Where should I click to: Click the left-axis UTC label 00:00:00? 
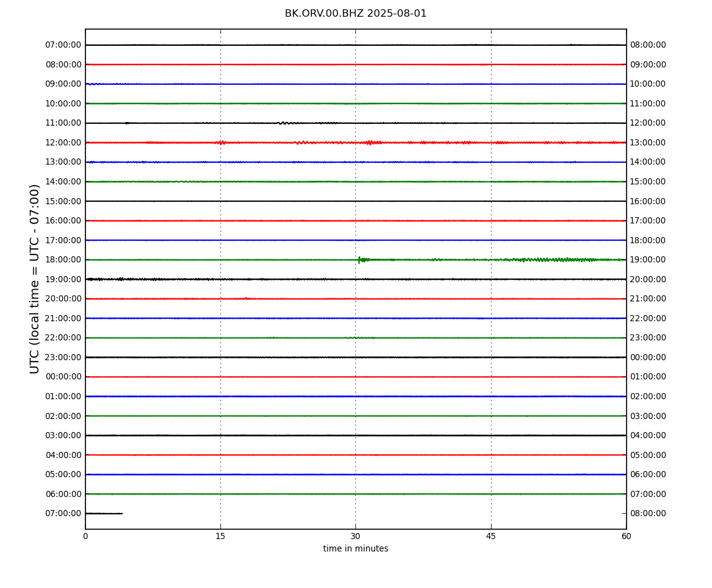tap(63, 377)
